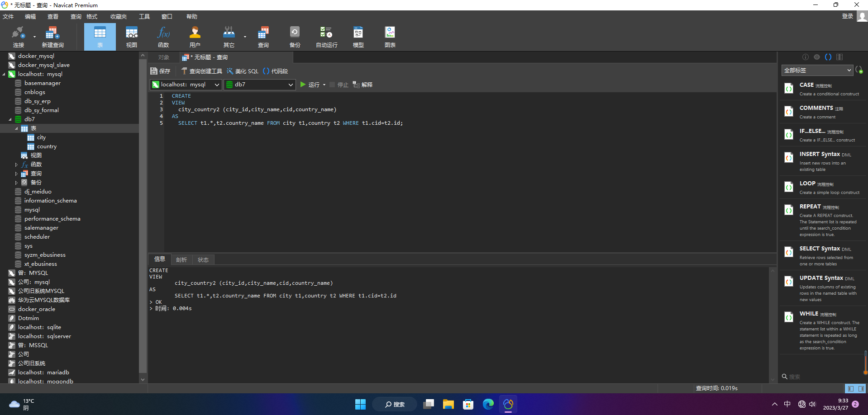Viewport: 868px width, 415px height.
Task: Open the 图表 (Charts) toolbar icon
Action: tap(390, 37)
